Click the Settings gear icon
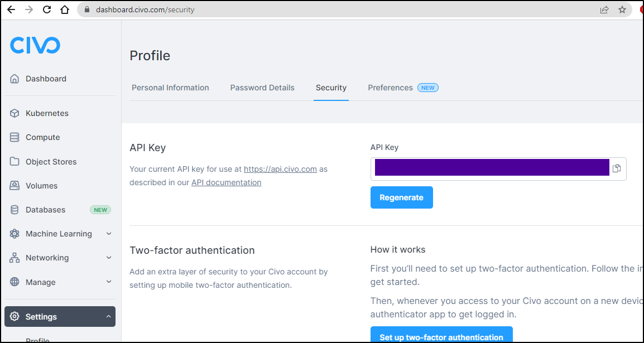The image size is (644, 343). (x=15, y=317)
